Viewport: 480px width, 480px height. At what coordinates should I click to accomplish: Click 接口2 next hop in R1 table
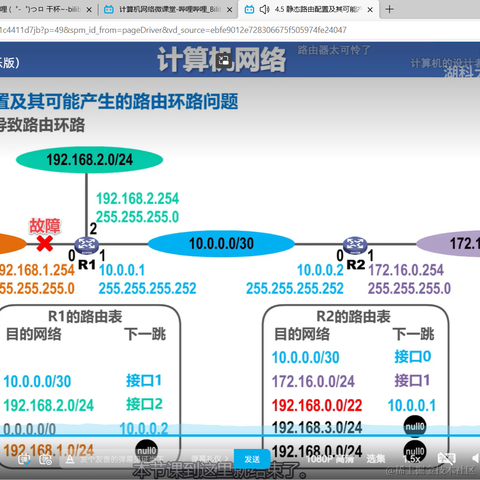144,404
